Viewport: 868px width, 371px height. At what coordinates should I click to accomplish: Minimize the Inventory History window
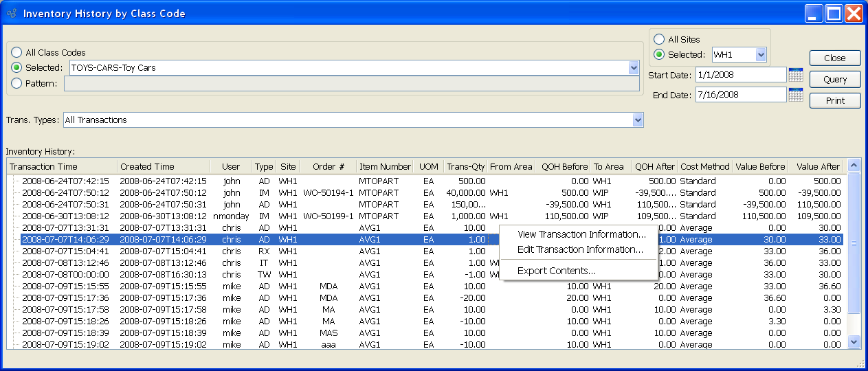click(x=814, y=14)
